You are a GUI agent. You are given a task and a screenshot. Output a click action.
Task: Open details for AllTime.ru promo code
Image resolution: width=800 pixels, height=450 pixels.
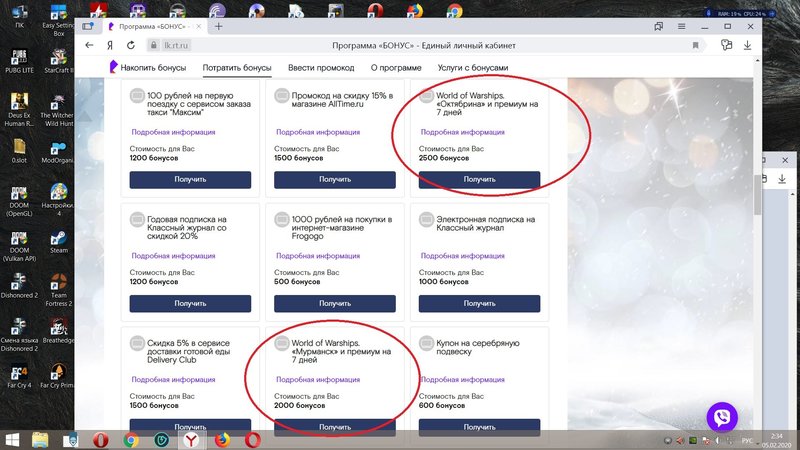[318, 132]
